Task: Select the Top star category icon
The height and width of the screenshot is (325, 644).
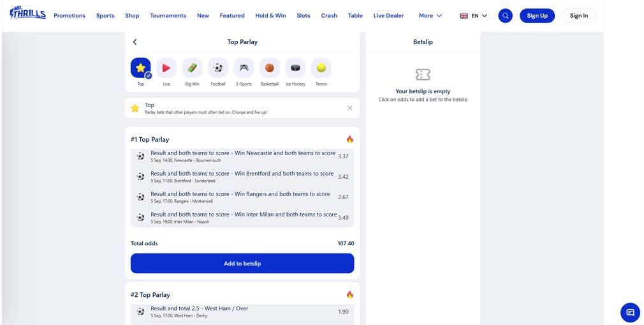Action: (141, 68)
